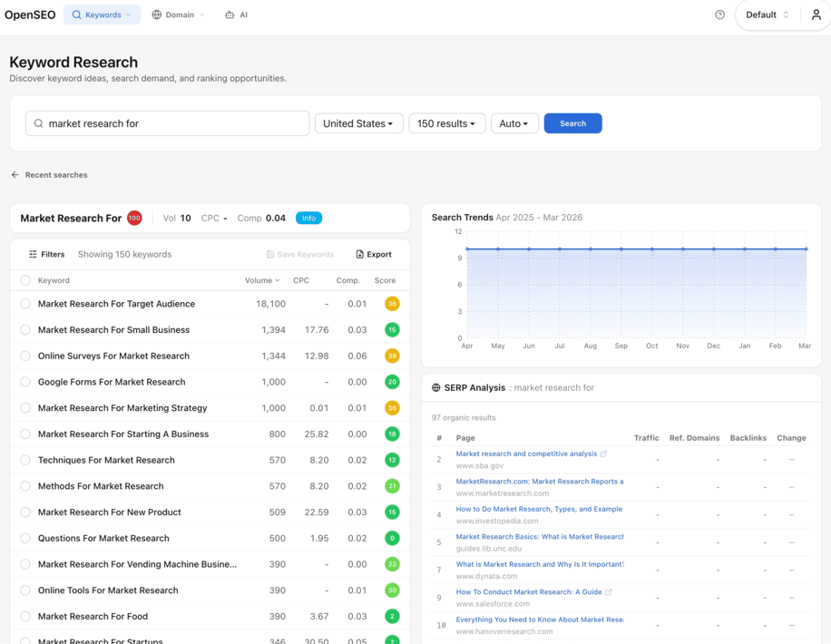
Task: Open the help question mark icon
Action: click(719, 15)
